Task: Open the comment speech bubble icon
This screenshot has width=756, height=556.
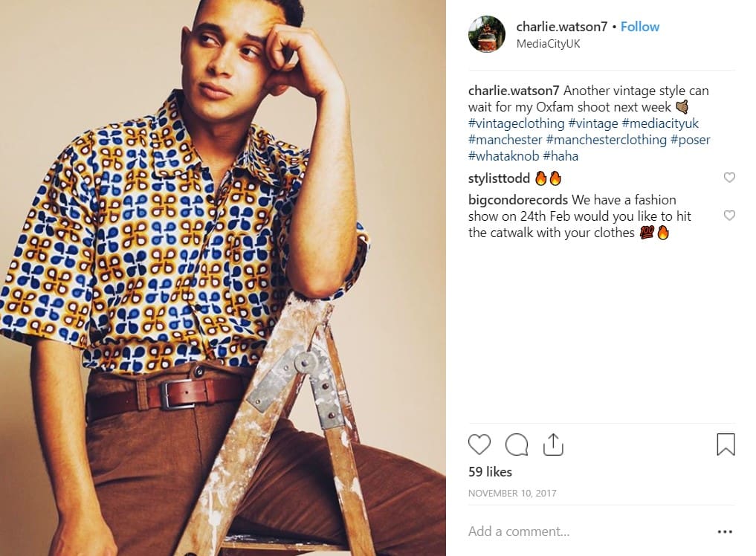Action: coord(517,444)
